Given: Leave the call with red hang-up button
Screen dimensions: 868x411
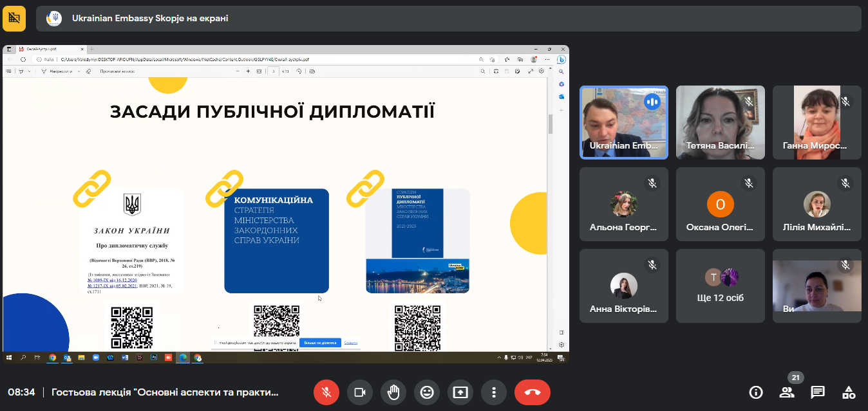Looking at the screenshot, I should click(533, 392).
